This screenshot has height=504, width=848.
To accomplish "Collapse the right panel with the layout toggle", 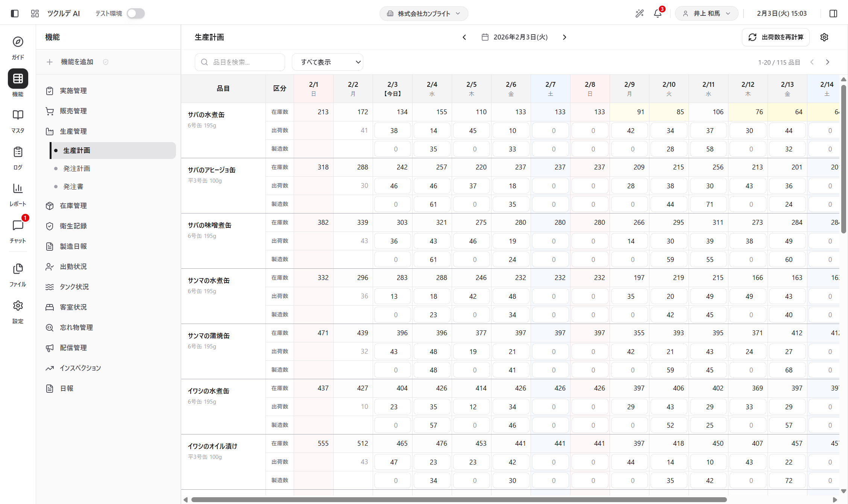I will [833, 13].
